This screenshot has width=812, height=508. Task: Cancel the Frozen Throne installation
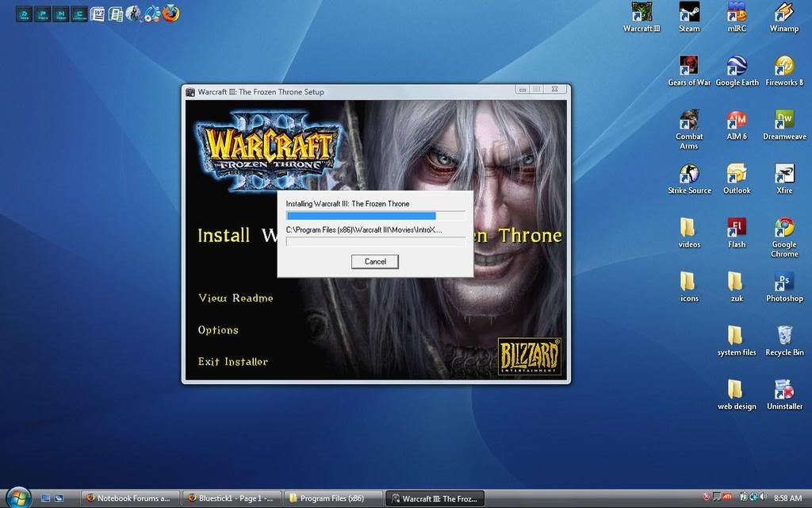pos(375,261)
